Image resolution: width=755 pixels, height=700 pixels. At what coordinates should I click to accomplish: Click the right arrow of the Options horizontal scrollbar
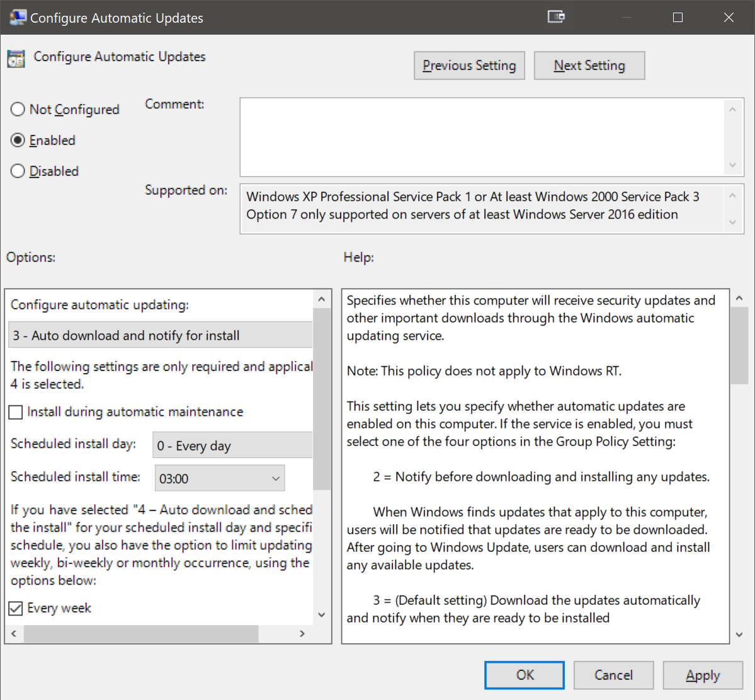pyautogui.click(x=302, y=634)
